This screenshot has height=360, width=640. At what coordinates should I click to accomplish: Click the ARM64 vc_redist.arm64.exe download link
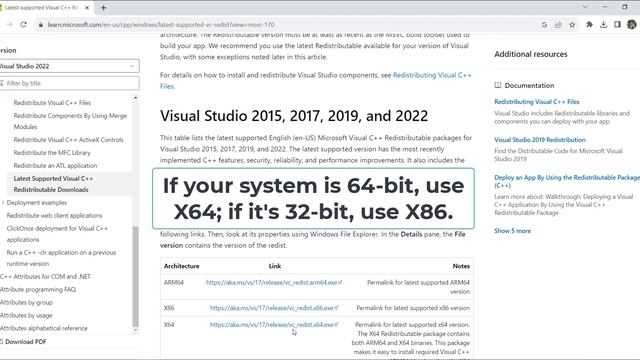tap(273, 282)
